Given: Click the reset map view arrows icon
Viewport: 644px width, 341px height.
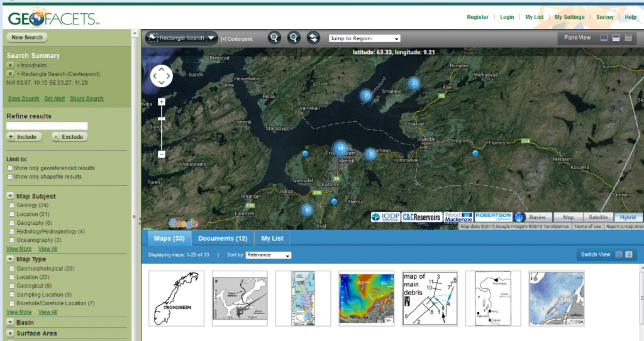Looking at the screenshot, I should (313, 38).
